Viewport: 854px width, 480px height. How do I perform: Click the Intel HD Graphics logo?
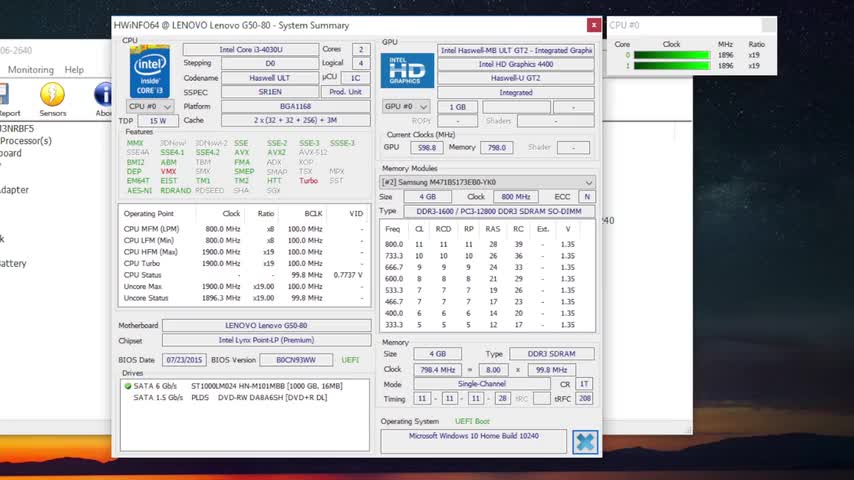pyautogui.click(x=407, y=71)
